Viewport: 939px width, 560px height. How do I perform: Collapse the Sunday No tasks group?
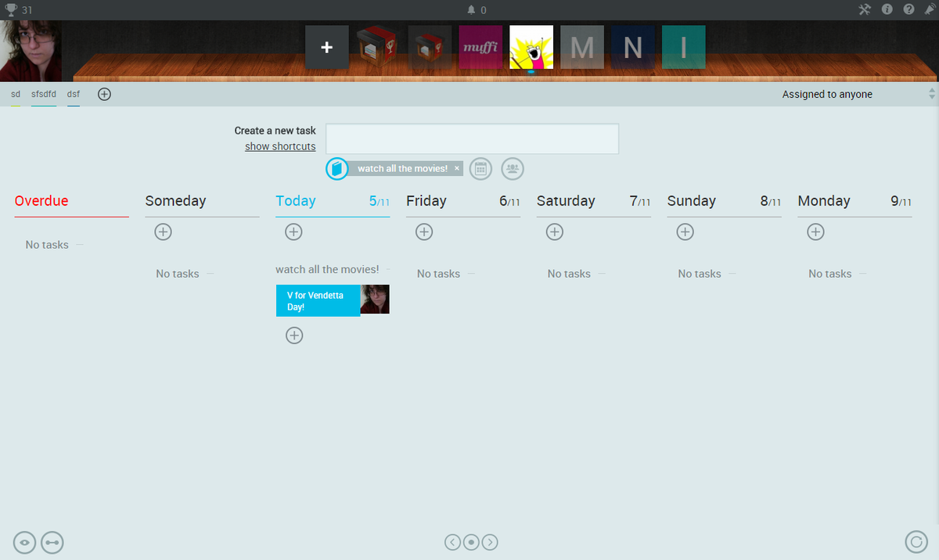pos(732,274)
